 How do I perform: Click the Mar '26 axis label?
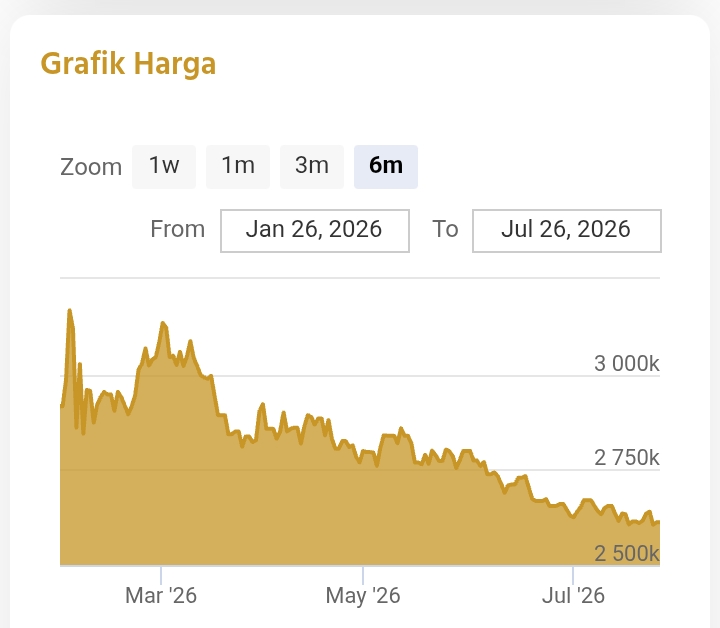(161, 596)
